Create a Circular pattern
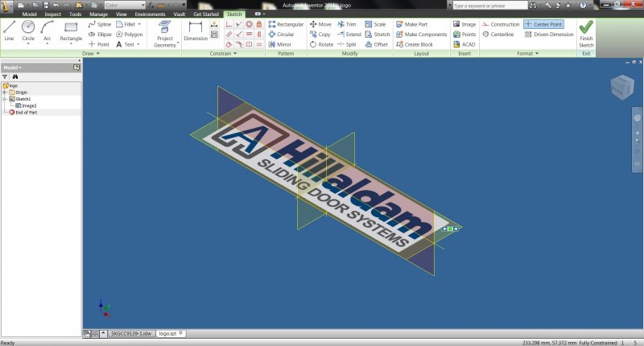The image size is (644, 346). [x=281, y=35]
